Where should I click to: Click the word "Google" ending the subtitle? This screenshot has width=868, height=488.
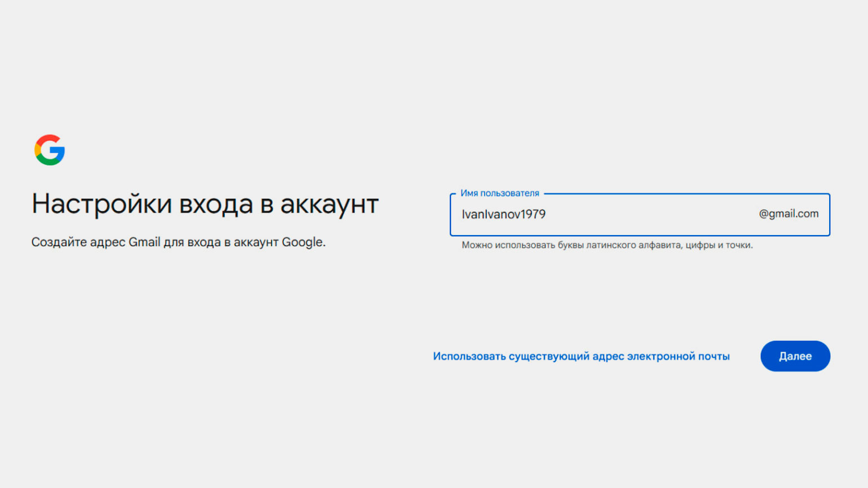(302, 242)
